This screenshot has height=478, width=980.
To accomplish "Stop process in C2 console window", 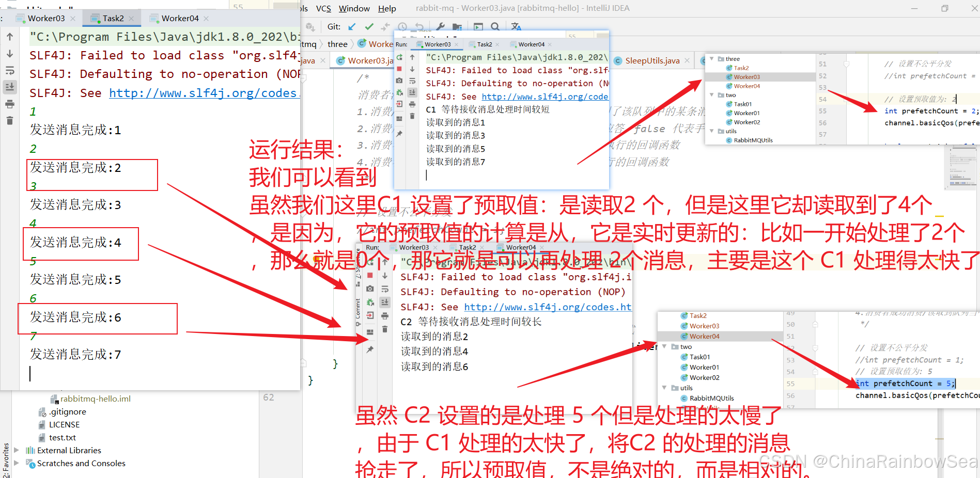I will point(370,276).
